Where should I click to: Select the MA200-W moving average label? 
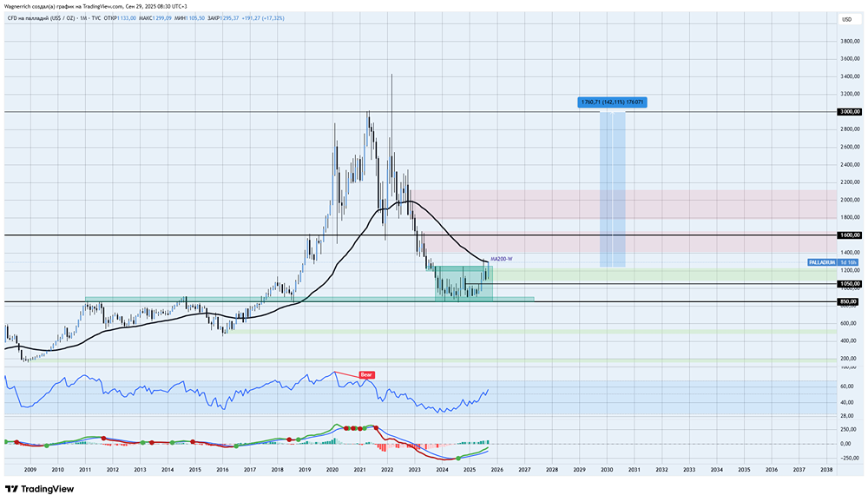[502, 259]
